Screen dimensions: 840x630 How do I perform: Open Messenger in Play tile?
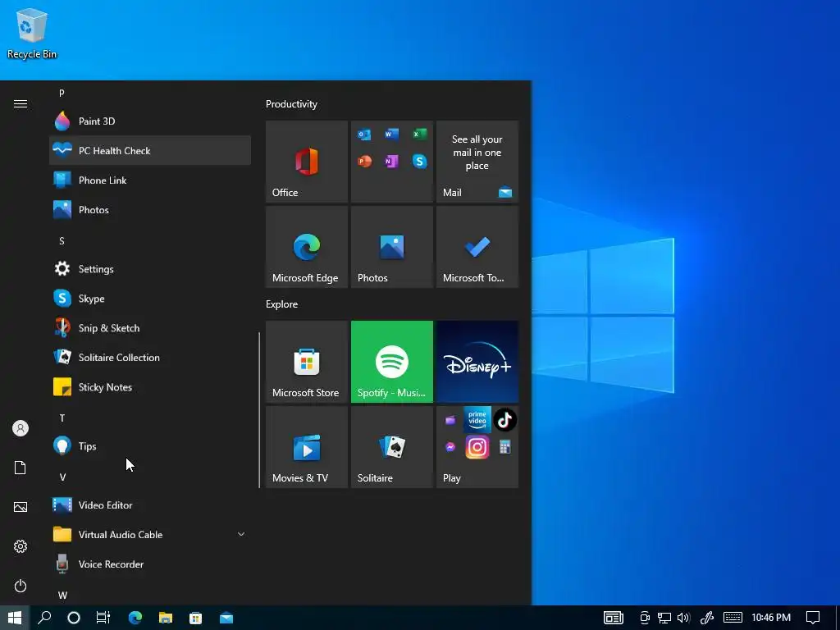tap(450, 447)
